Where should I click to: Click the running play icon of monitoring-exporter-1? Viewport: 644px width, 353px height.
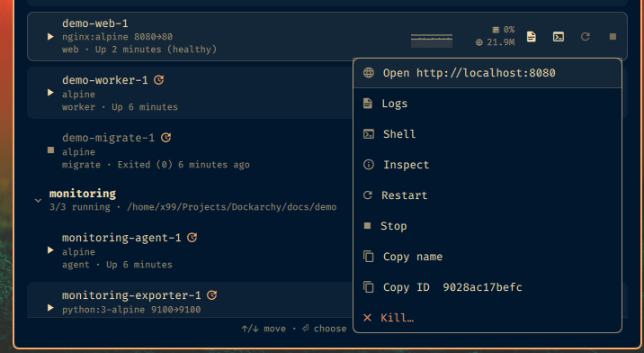(50, 308)
